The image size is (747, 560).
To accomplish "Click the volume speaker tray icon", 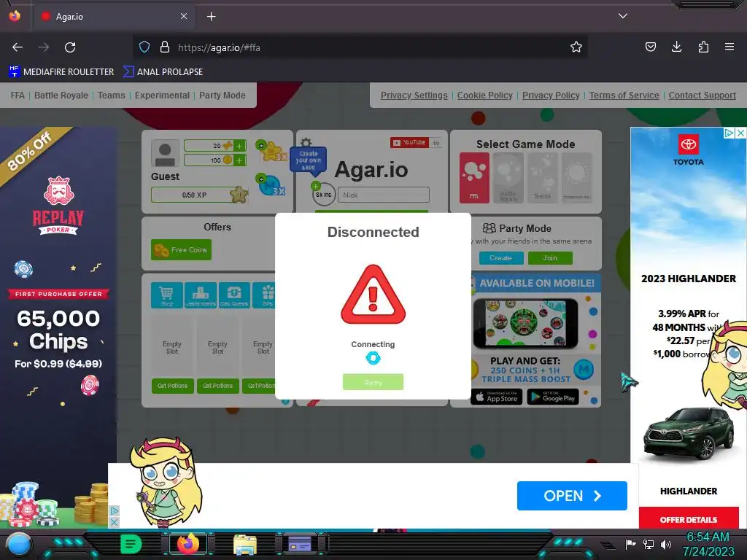I will pyautogui.click(x=666, y=544).
